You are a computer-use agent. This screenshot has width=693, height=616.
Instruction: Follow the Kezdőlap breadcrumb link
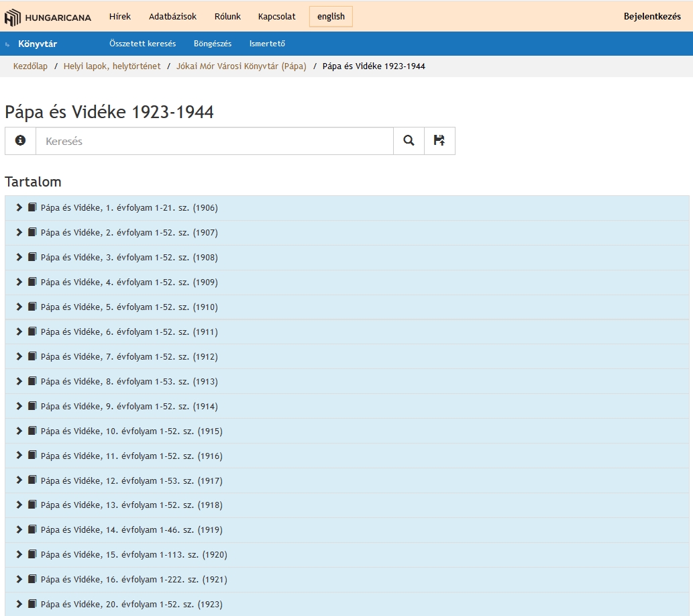click(30, 66)
